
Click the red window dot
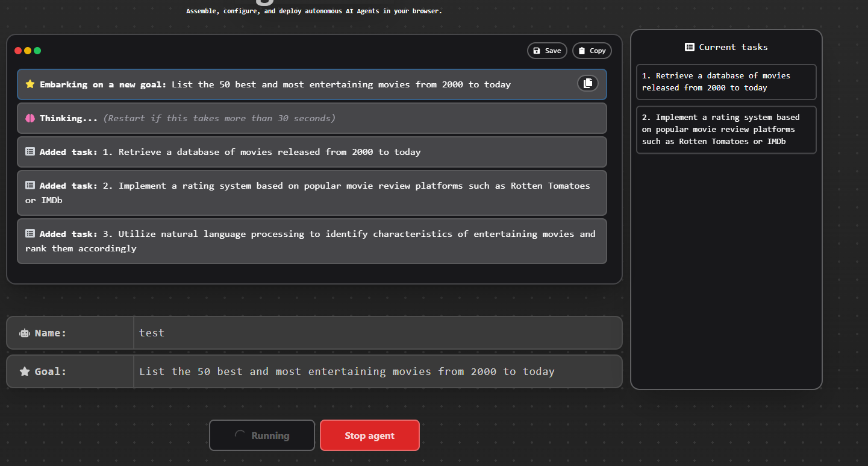point(18,51)
